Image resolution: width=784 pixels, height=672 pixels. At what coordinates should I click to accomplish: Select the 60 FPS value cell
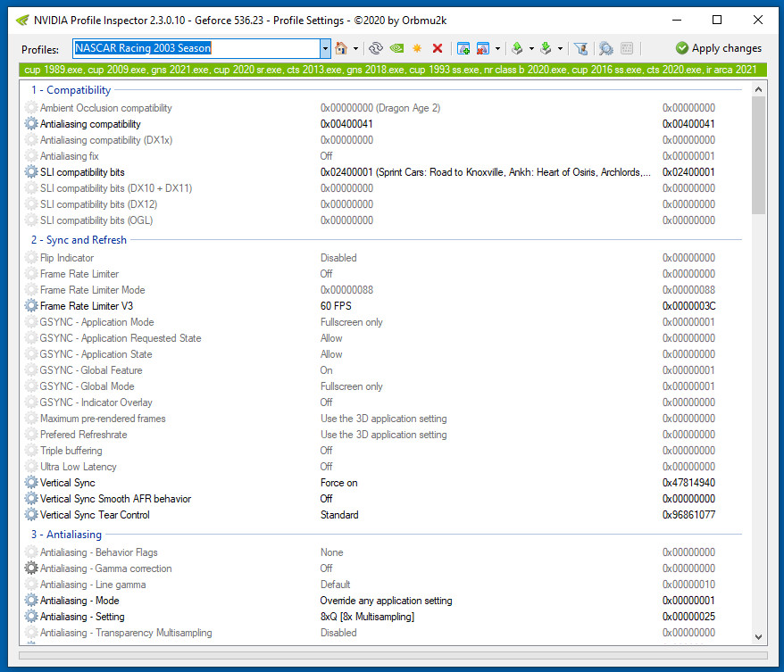click(x=336, y=306)
